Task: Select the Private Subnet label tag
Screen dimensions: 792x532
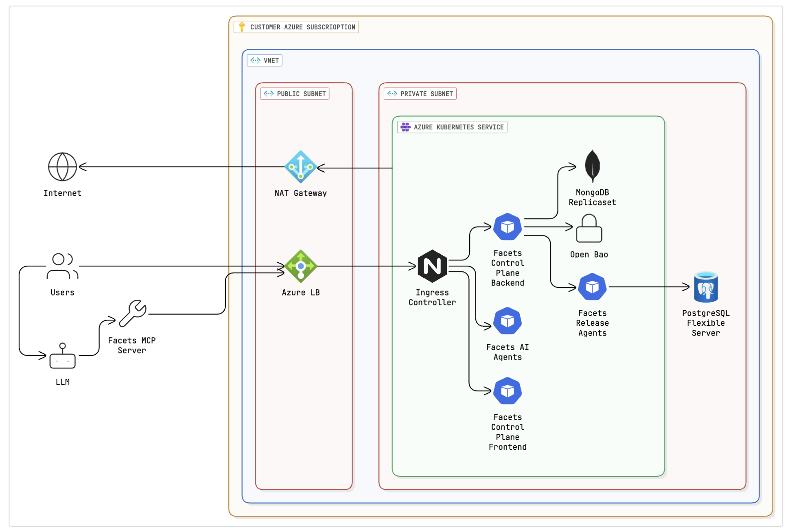Action: 420,94
